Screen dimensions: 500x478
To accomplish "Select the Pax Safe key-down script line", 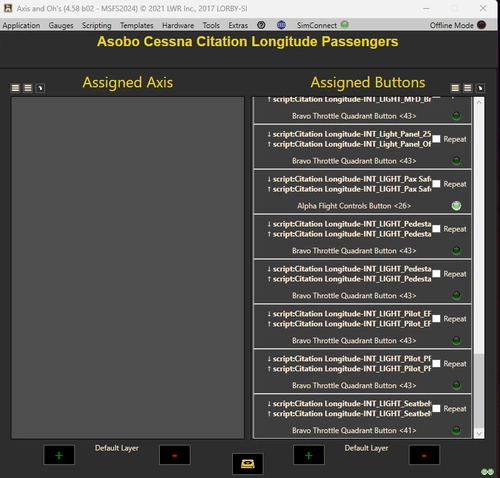I will (349, 179).
